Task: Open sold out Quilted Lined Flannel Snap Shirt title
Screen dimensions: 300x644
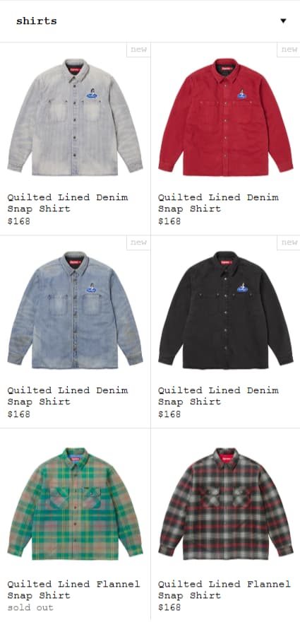Action: [x=74, y=590]
